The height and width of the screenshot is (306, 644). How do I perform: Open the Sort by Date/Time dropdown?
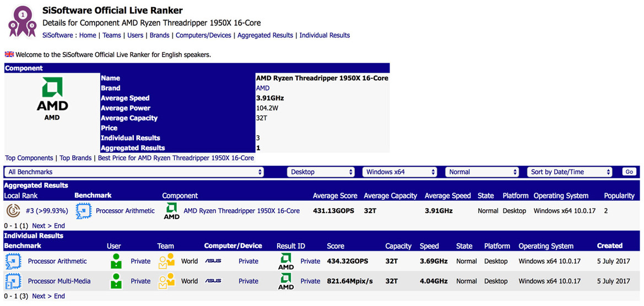pos(570,172)
